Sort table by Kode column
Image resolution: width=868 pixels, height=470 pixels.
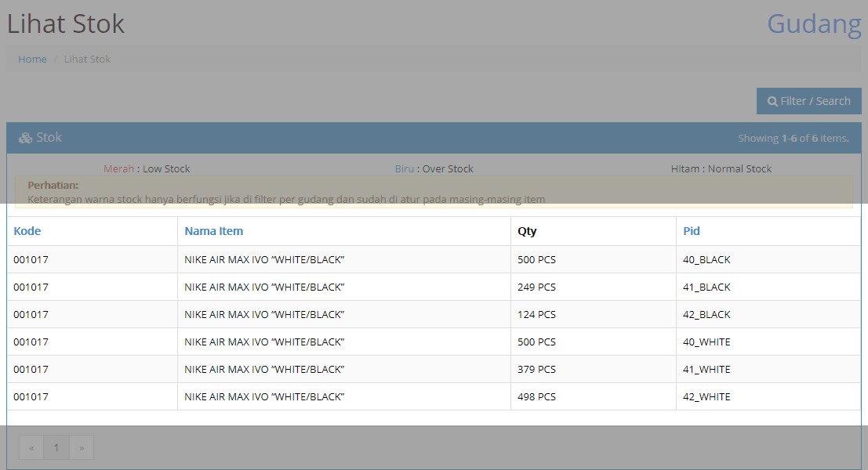coord(27,231)
